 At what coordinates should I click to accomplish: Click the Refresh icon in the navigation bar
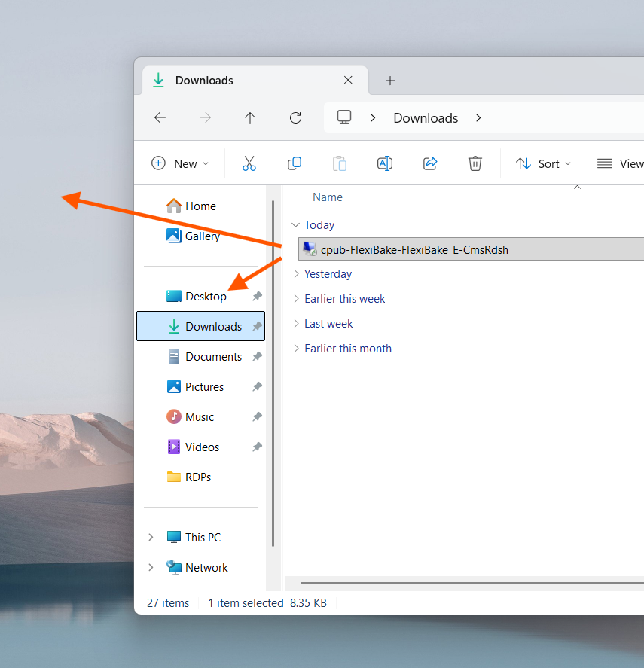295,118
